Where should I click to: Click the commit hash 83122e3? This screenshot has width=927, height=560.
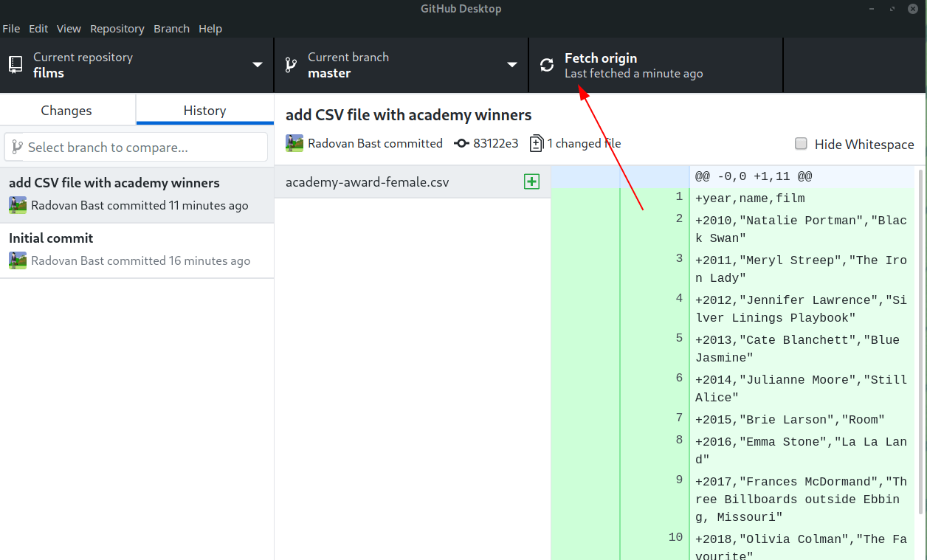tap(496, 143)
